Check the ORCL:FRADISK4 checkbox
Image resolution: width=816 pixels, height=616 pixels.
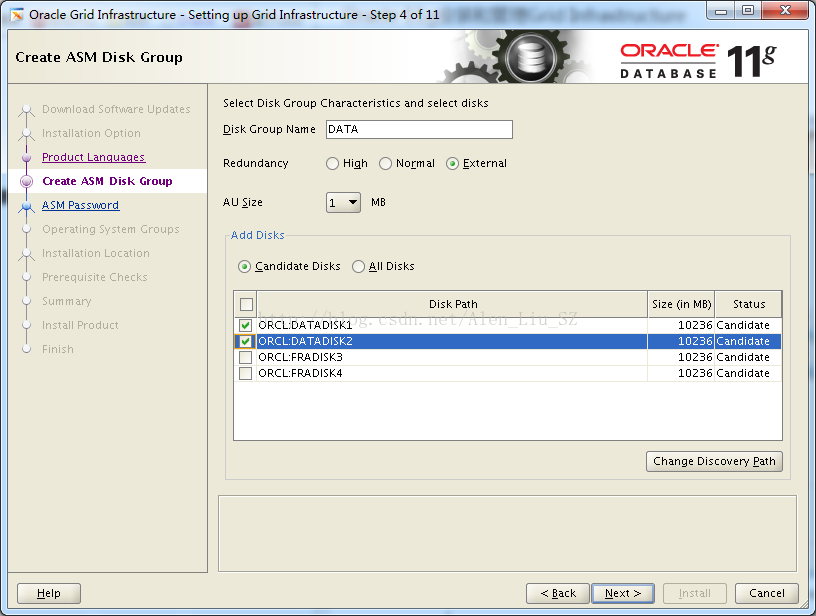point(245,374)
